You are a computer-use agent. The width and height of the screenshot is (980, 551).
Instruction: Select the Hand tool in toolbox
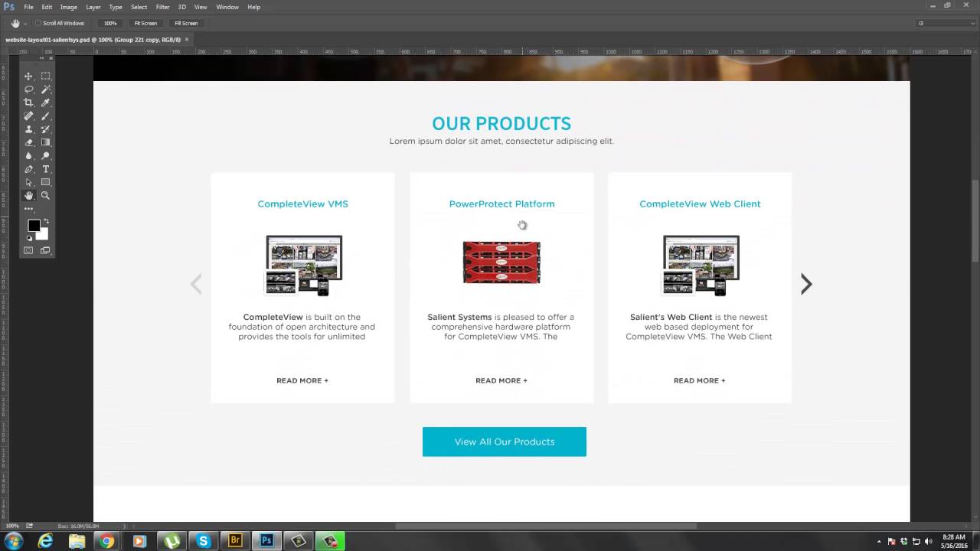(28, 196)
